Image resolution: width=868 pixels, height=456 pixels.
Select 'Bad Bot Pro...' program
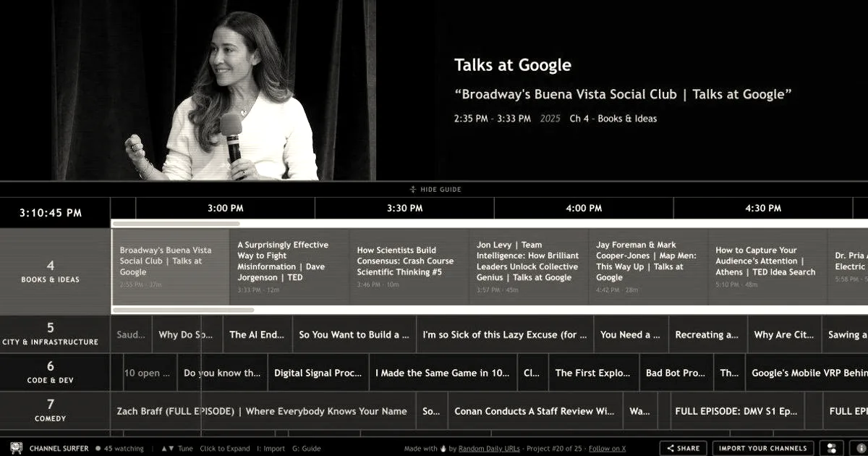coord(676,373)
